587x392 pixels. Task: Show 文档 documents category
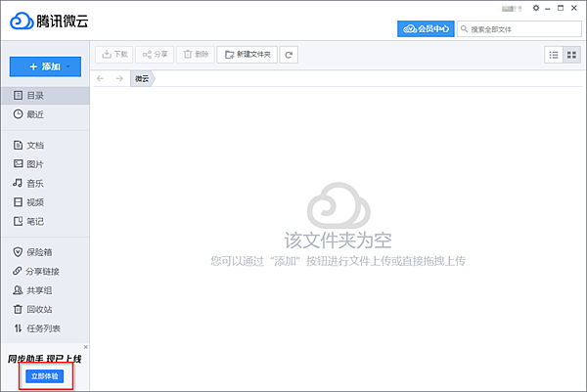45,145
